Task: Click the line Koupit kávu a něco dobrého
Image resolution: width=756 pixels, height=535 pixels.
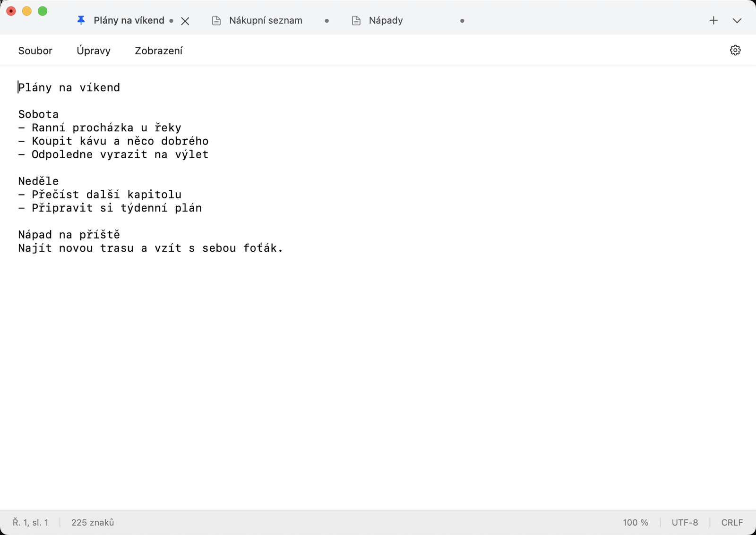Action: [x=113, y=141]
